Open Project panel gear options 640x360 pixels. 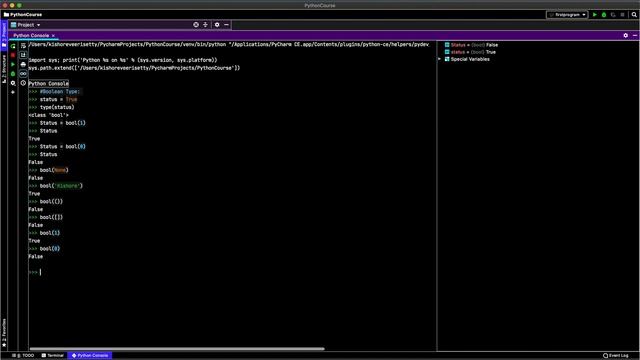click(x=217, y=25)
